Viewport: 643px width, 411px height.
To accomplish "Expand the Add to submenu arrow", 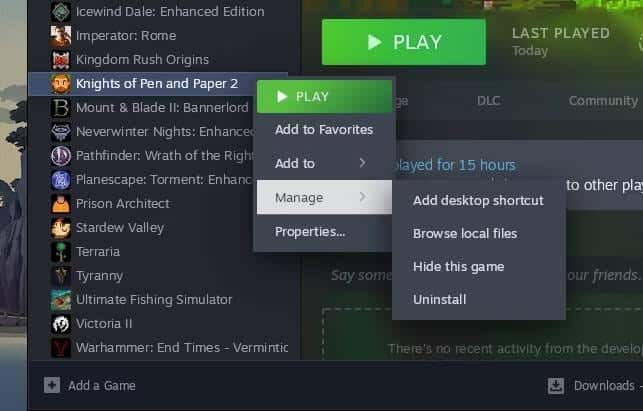I will (x=363, y=163).
